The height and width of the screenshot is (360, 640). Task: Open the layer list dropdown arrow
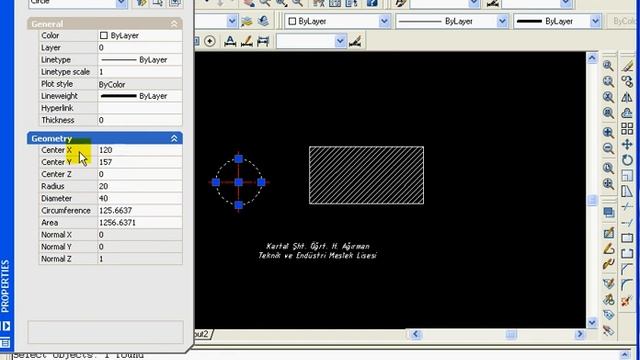pos(231,21)
